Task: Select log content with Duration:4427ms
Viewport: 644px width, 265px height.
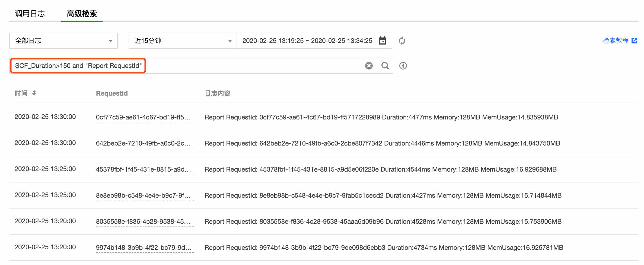Action: [383, 195]
